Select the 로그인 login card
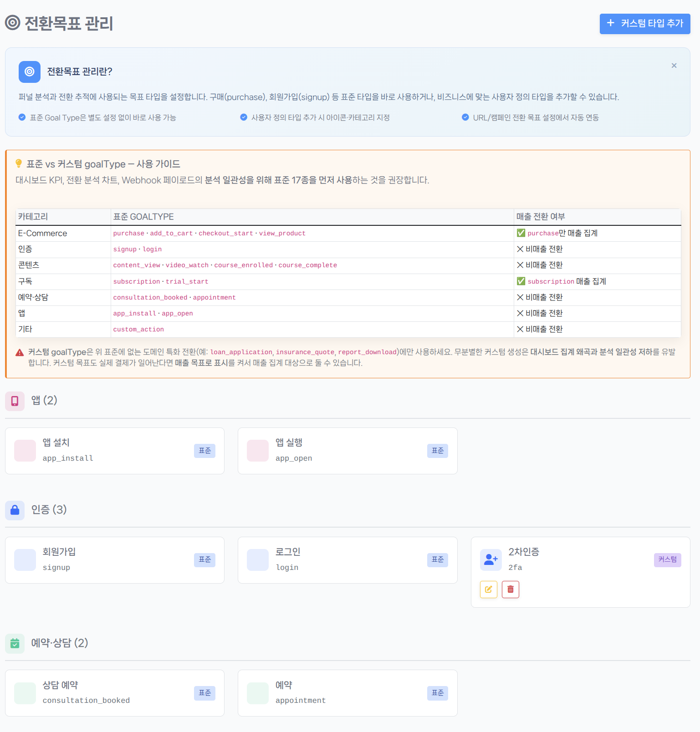 click(347, 560)
